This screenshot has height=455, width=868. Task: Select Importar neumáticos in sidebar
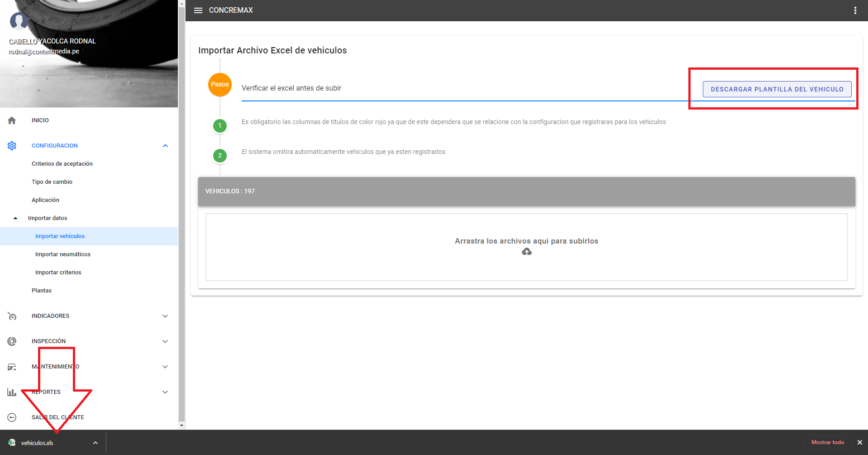point(63,254)
